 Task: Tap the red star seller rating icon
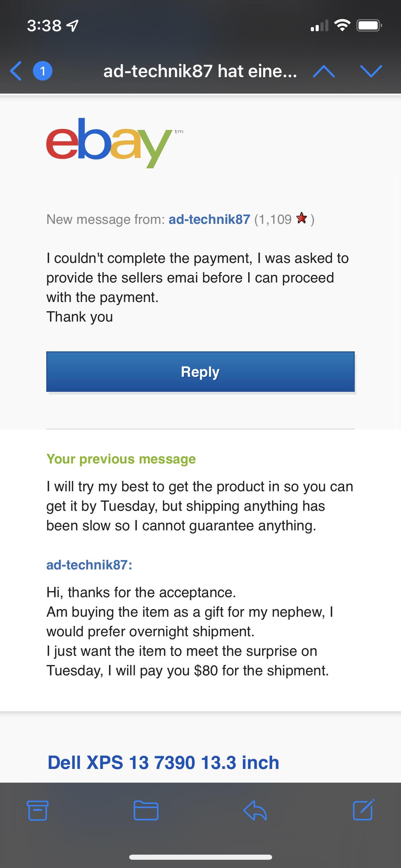coord(301,218)
